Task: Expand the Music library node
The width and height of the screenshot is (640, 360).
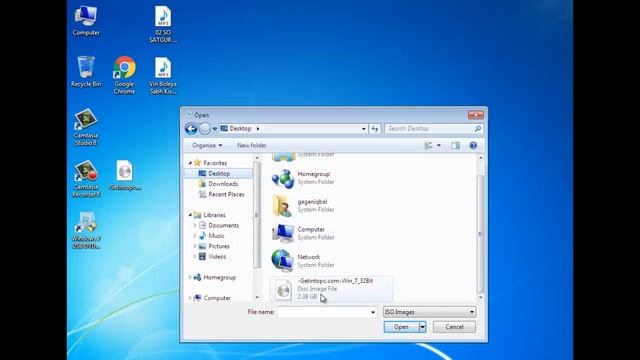Action: (195, 236)
